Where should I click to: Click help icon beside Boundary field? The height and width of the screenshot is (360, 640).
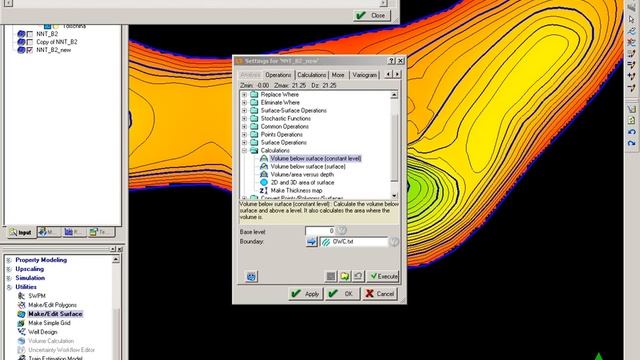pos(394,242)
